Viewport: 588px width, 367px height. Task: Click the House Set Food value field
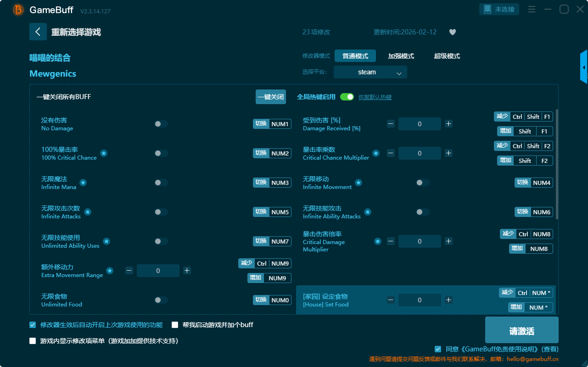(x=419, y=300)
